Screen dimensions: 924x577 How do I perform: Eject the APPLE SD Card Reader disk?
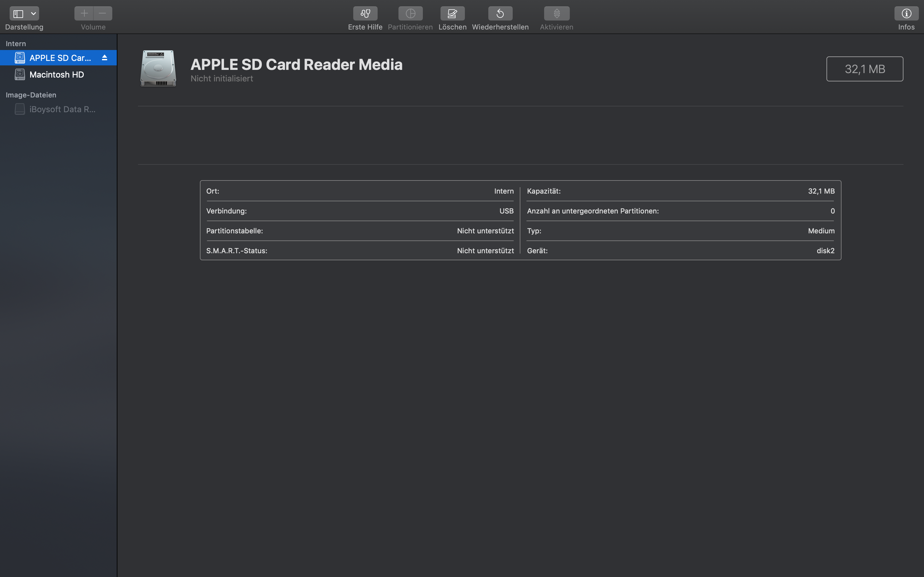tap(104, 58)
